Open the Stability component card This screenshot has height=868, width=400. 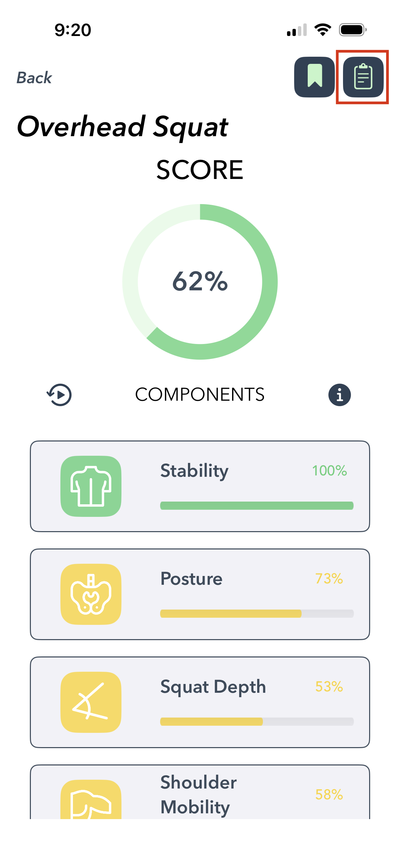(x=200, y=486)
